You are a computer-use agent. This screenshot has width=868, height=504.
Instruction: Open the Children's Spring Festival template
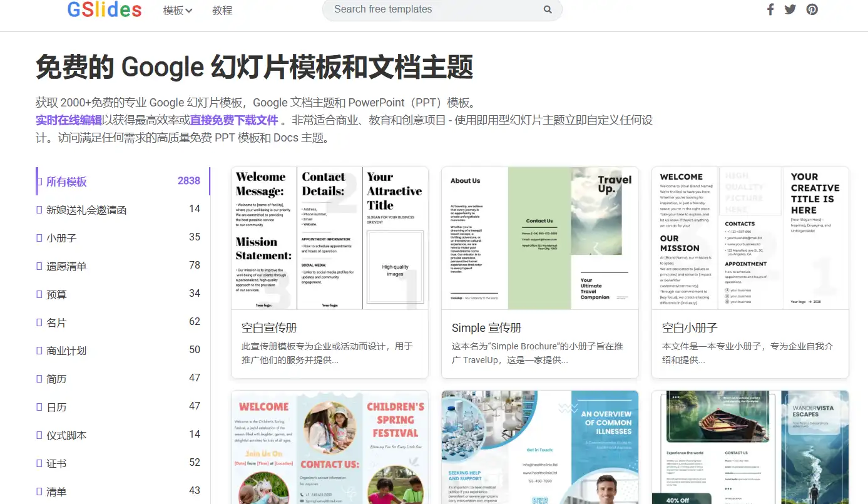point(330,448)
